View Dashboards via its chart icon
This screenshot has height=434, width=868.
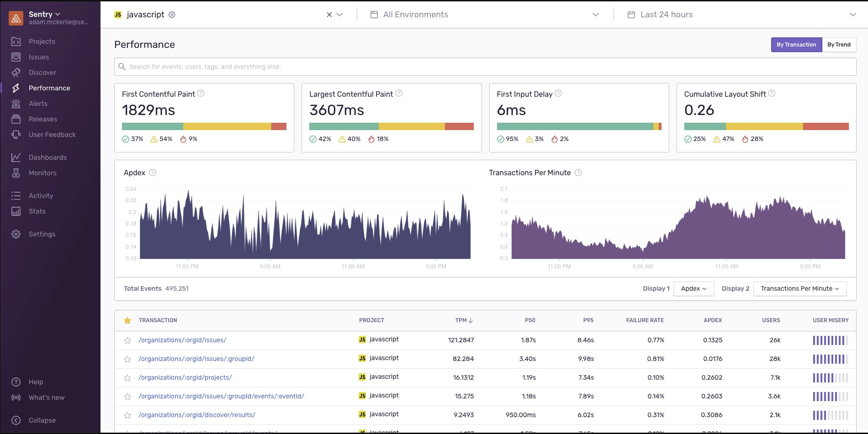(x=16, y=157)
